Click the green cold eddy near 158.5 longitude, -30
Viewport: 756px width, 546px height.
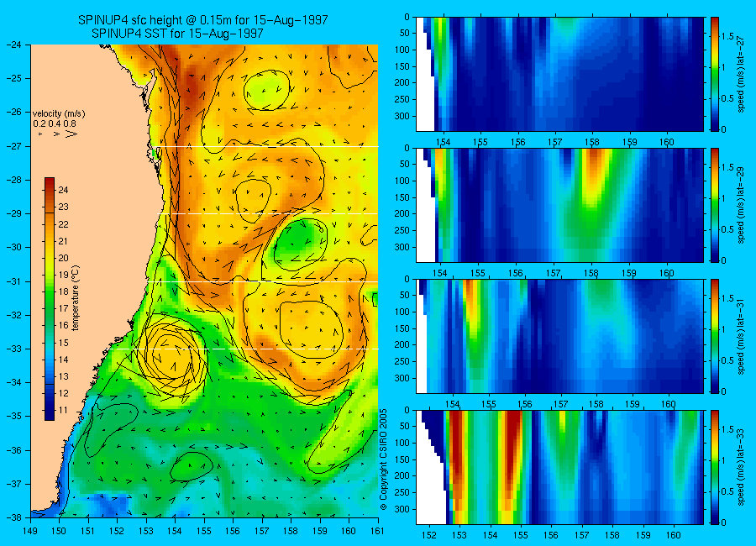[300, 244]
